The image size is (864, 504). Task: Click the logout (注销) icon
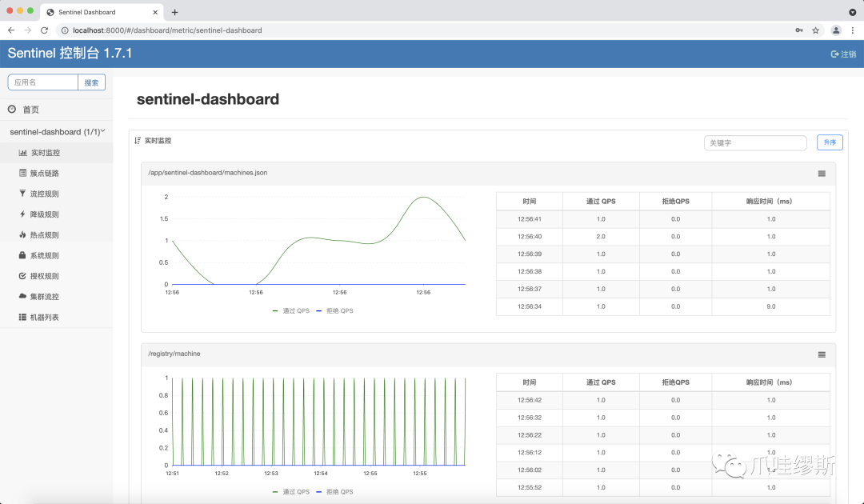click(834, 54)
